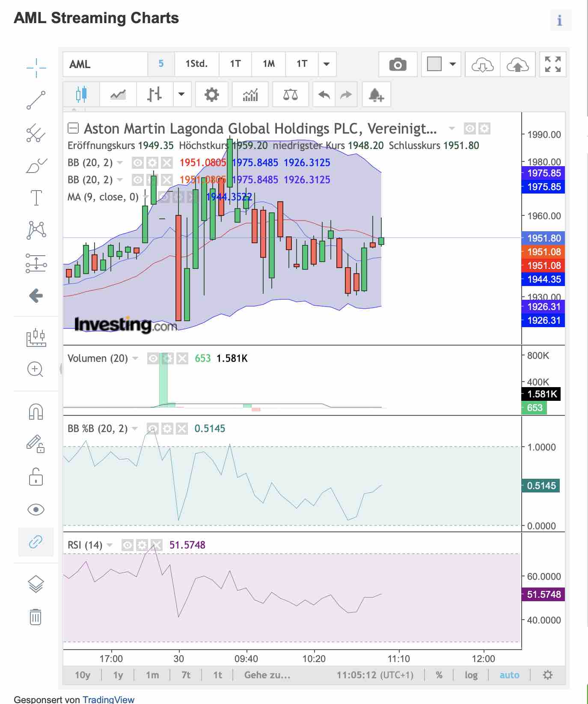Screen dimensions: 588x704
Task: Select the pitchfork drawing tool
Action: tap(36, 133)
